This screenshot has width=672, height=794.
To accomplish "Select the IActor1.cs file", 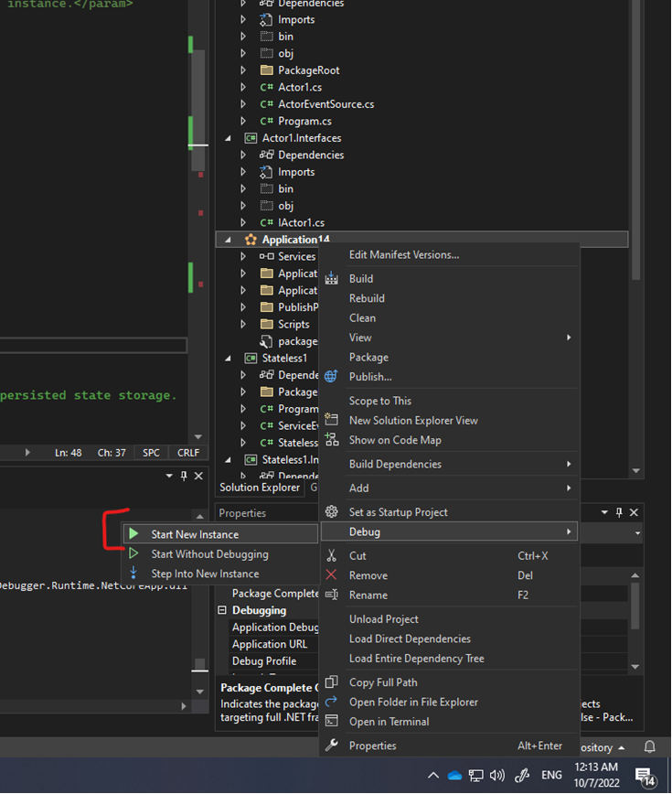I will [x=301, y=222].
